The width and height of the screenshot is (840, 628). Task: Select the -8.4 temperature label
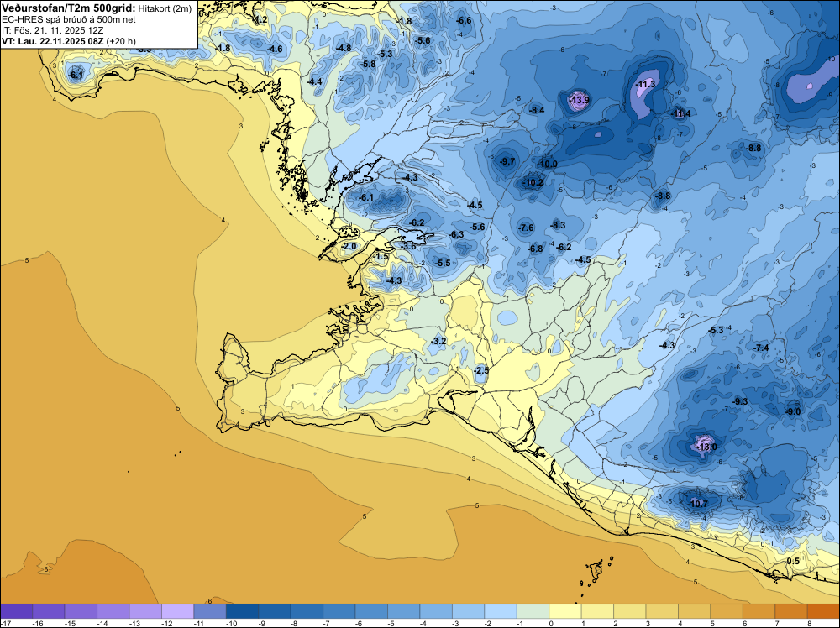[537, 110]
